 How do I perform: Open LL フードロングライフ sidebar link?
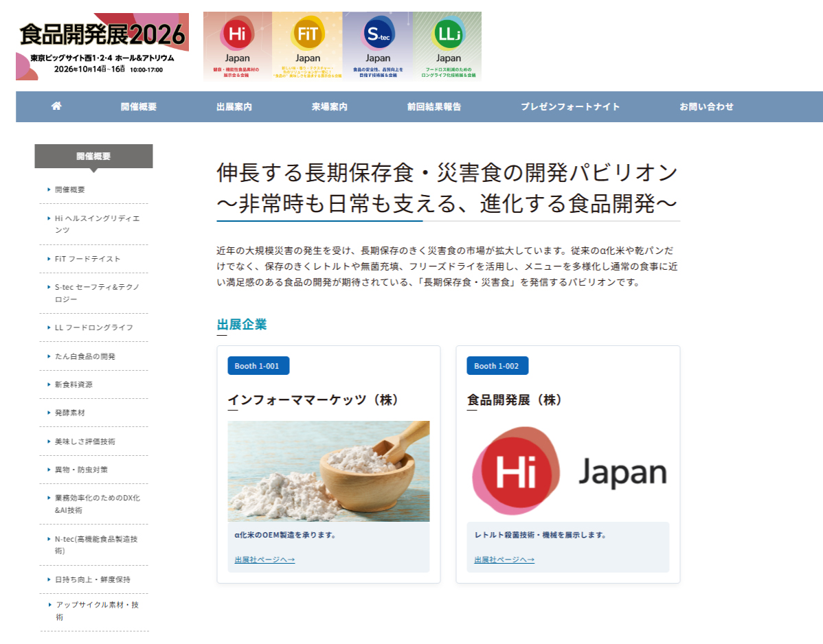(x=94, y=327)
